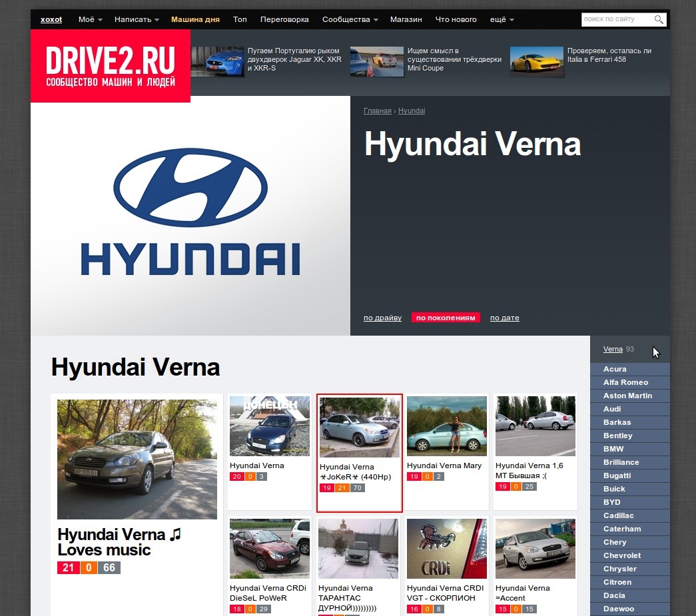696x616 pixels.
Task: Open the Переговорка section
Action: [284, 19]
